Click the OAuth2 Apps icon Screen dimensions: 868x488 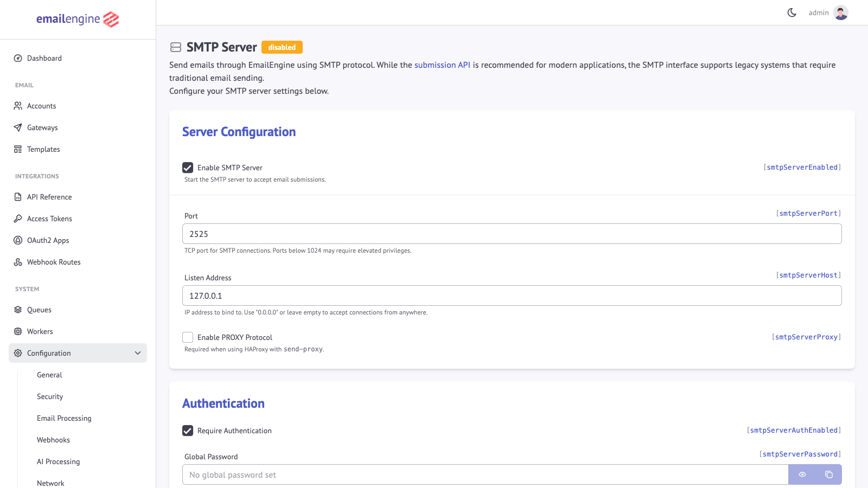[x=18, y=240]
